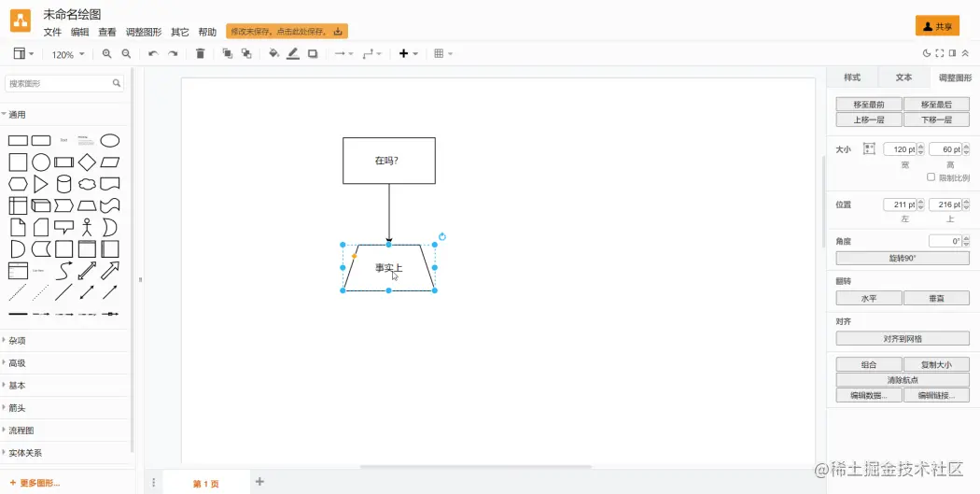The height and width of the screenshot is (494, 980).
Task: Switch to the 文本 tab
Action: [903, 78]
